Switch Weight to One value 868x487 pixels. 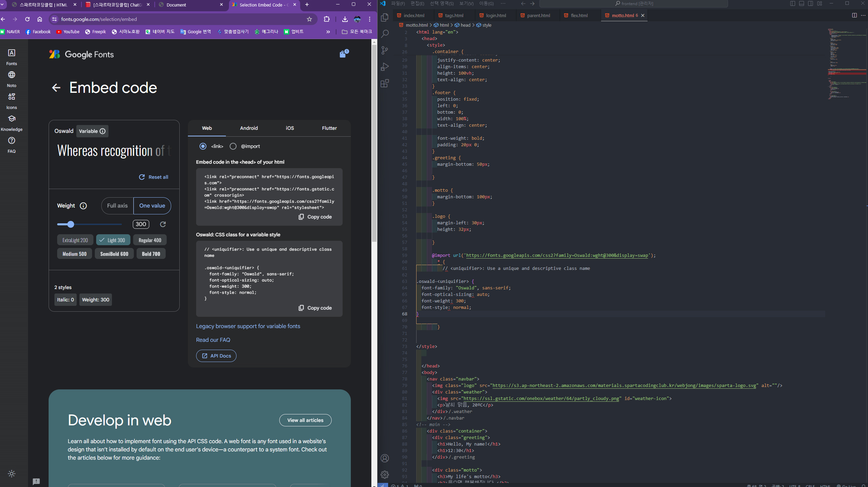[x=152, y=206]
